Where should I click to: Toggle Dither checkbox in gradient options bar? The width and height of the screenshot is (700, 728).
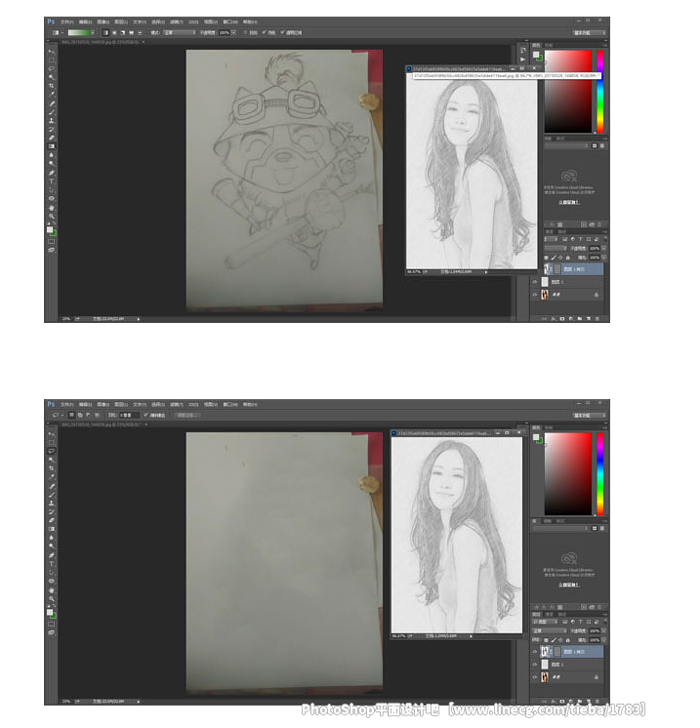pyautogui.click(x=265, y=33)
